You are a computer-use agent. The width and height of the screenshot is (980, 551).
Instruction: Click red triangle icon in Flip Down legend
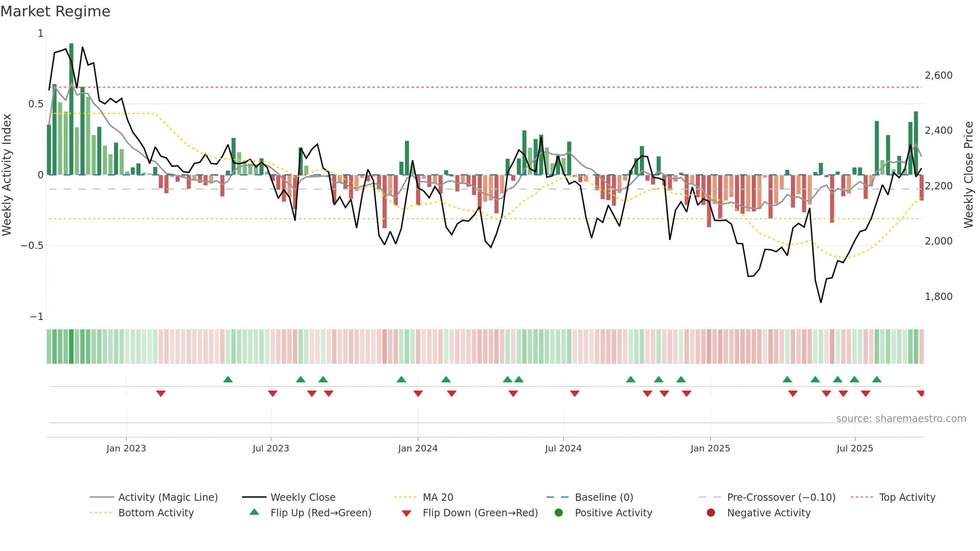(406, 513)
